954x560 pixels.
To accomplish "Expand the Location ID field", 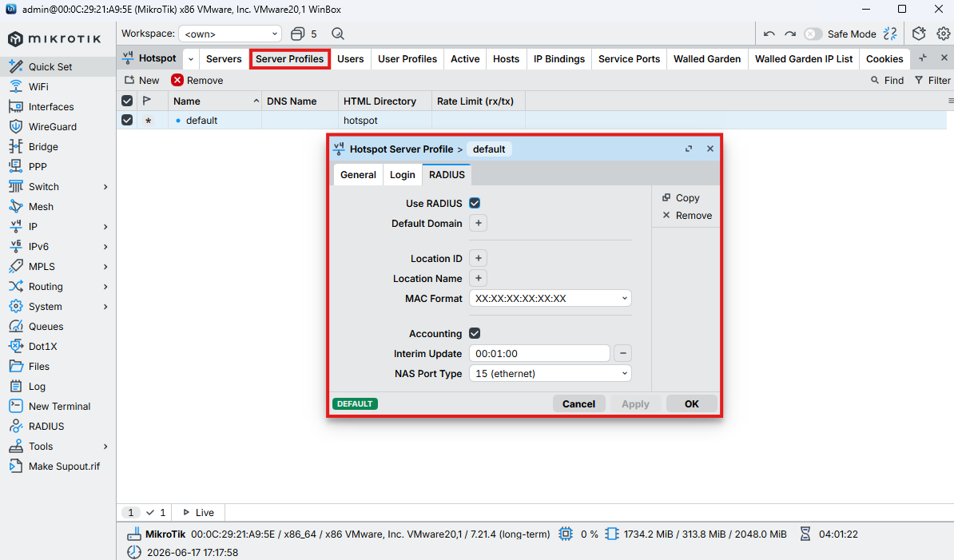I will click(x=479, y=258).
